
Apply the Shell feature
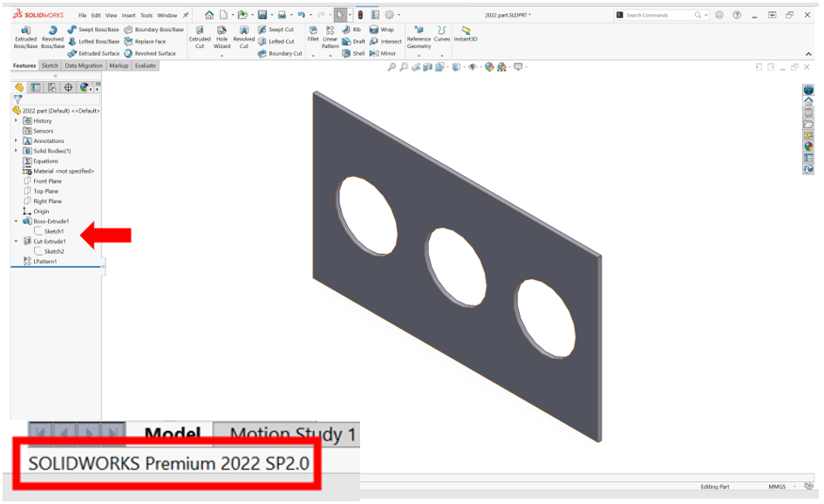click(353, 53)
